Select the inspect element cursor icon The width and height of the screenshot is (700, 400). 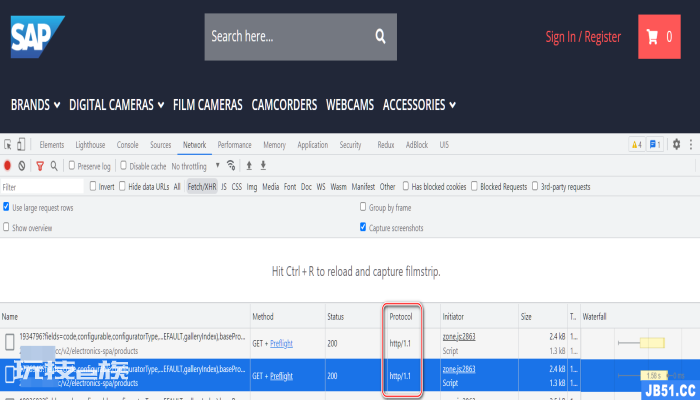8,145
